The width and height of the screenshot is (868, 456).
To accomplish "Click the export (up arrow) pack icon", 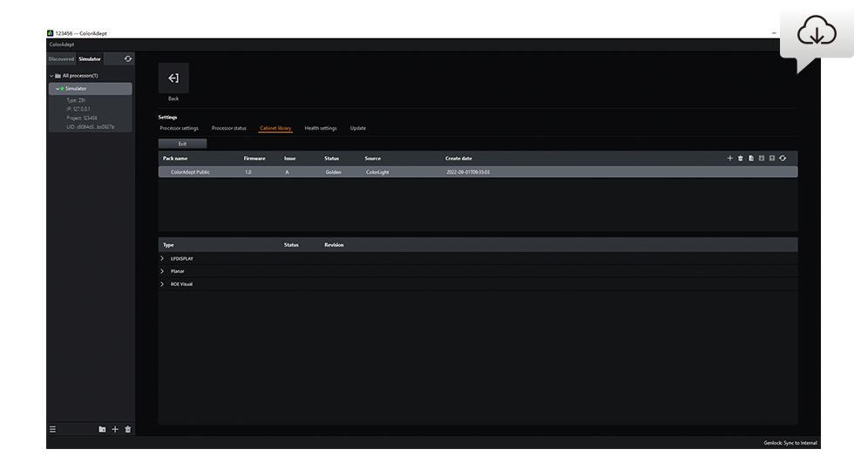I will coord(771,159).
